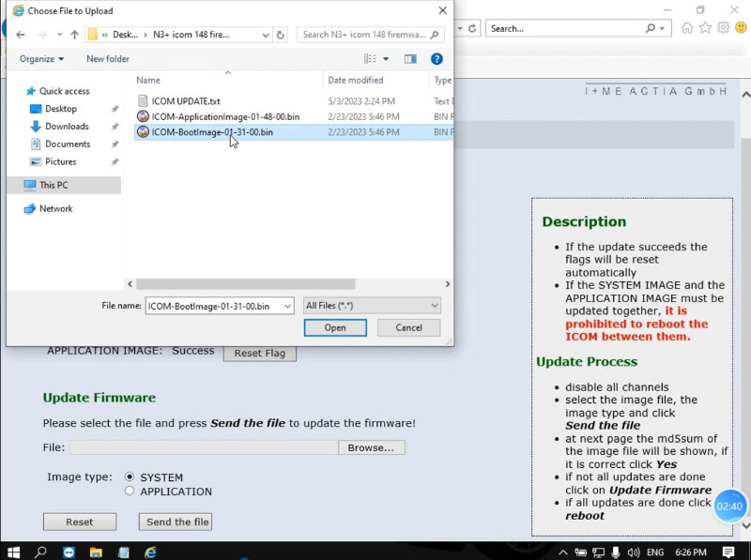Click the ICOM UPDATE text file icon
The height and width of the screenshot is (560, 751).
pos(143,101)
